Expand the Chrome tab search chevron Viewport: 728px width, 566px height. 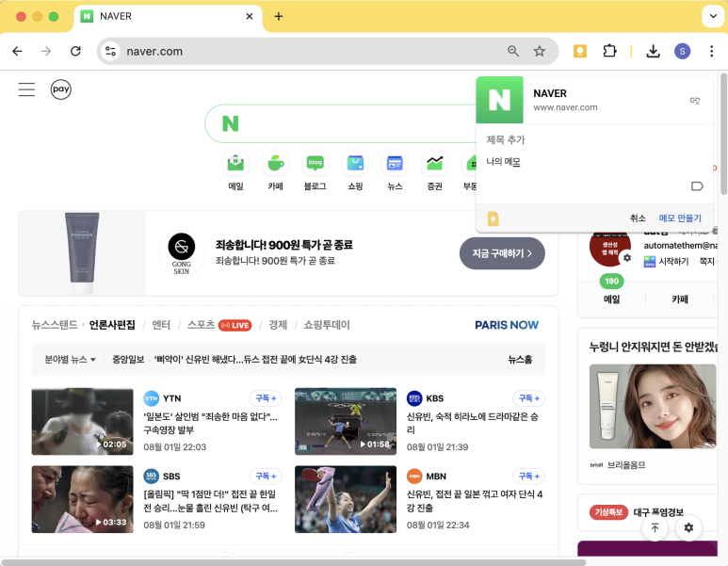(713, 16)
